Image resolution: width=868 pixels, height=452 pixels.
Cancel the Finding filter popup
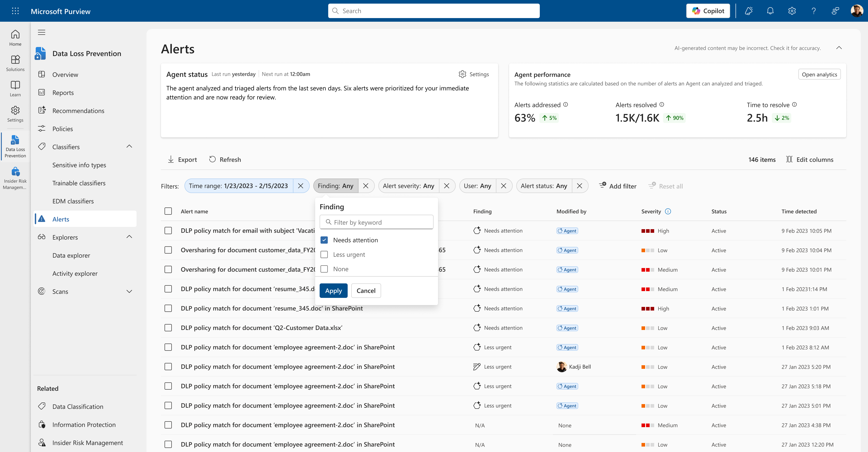[366, 291]
